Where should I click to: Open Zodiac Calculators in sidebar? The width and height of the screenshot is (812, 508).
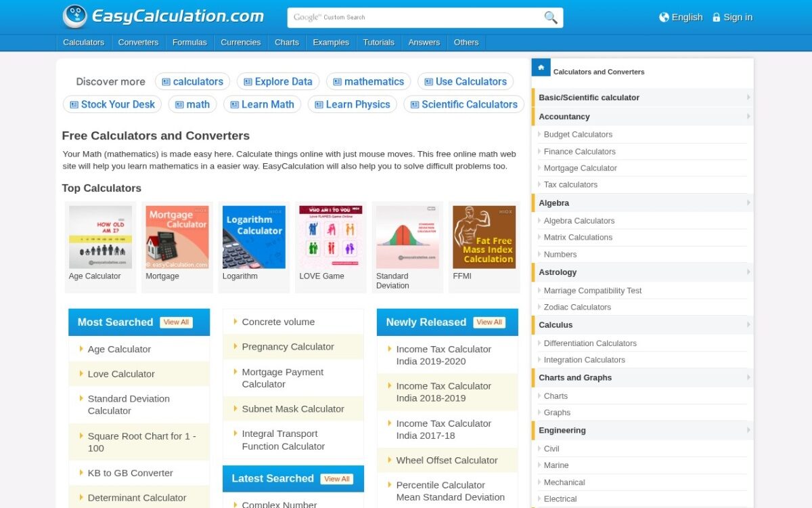coord(577,308)
